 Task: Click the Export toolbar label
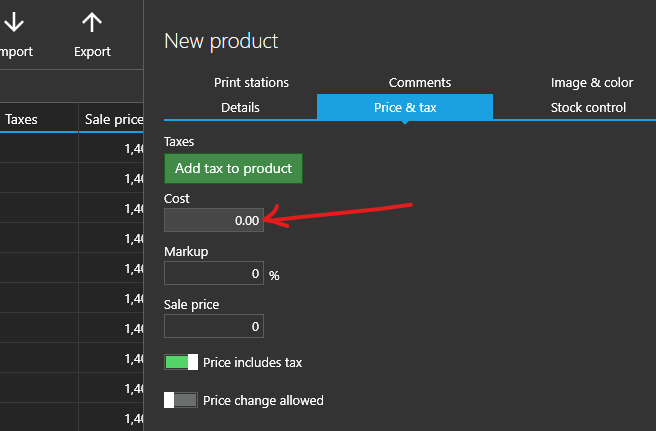point(92,52)
